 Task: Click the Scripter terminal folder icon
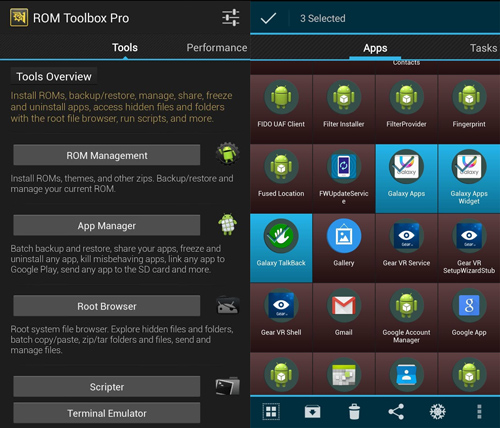228,386
